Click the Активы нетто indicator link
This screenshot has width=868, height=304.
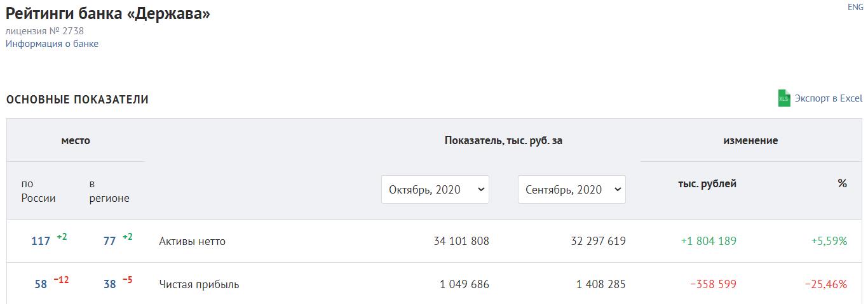click(192, 241)
